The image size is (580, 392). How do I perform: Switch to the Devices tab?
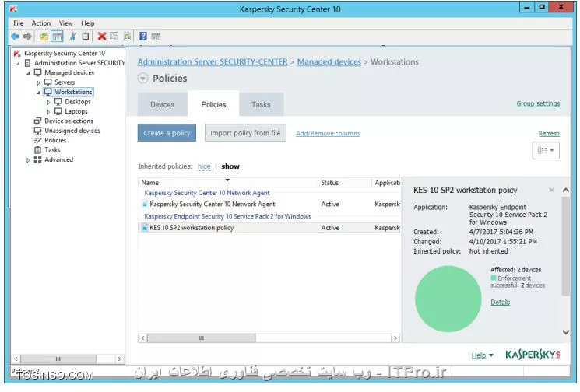(x=163, y=104)
